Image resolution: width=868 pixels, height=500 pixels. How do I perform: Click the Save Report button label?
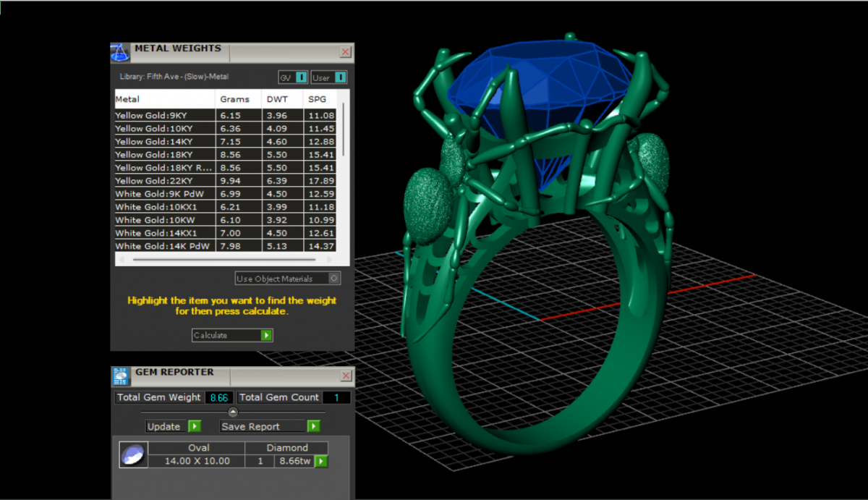click(x=251, y=426)
